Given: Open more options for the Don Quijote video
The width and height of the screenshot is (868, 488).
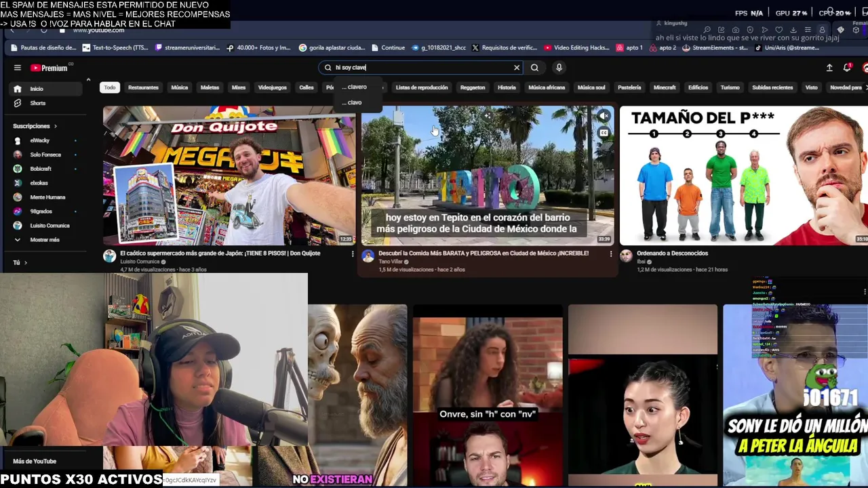Looking at the screenshot, I should pyautogui.click(x=352, y=254).
